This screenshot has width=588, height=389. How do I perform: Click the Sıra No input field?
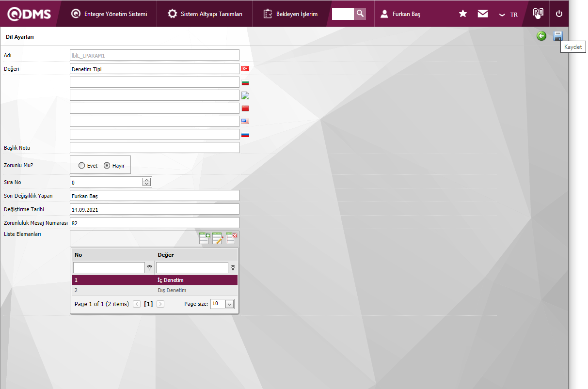(x=106, y=182)
